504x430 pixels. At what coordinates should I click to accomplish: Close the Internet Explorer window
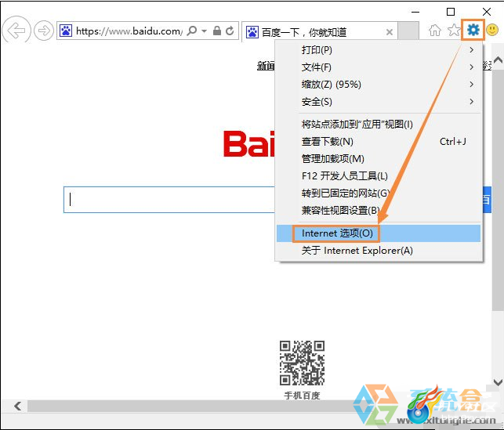point(487,12)
